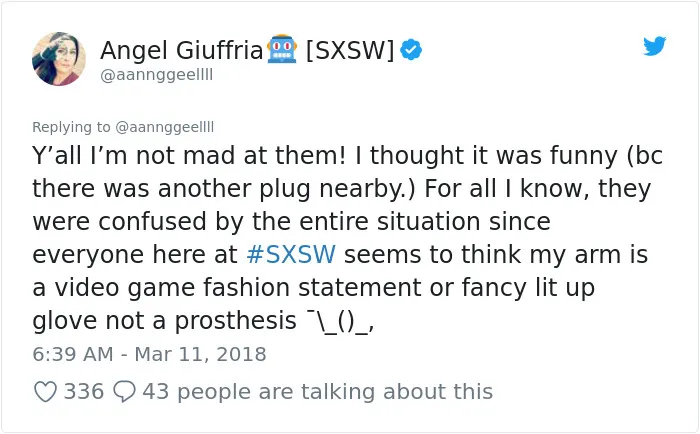Click the blue verified badge
Viewport: 700px width, 434px height.
[x=411, y=50]
